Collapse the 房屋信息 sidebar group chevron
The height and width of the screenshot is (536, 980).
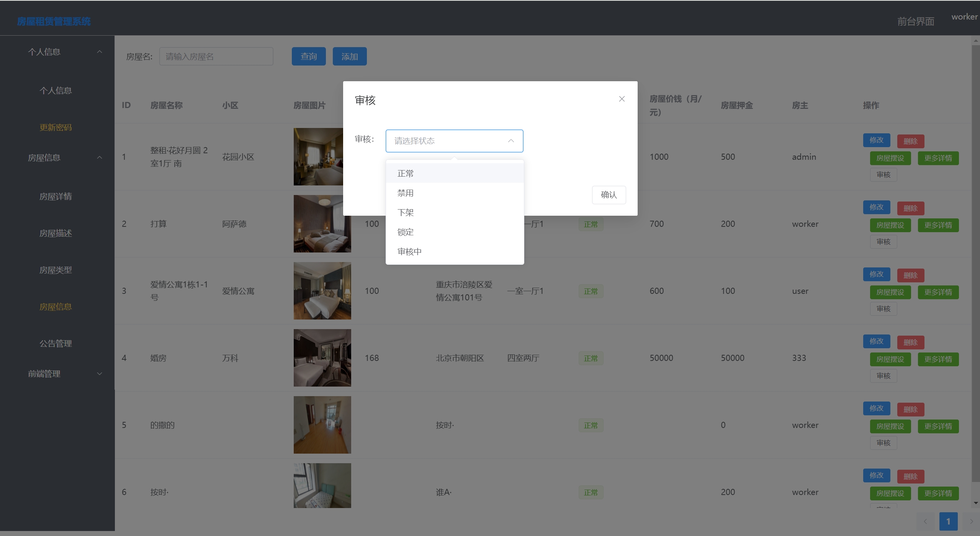(x=100, y=157)
